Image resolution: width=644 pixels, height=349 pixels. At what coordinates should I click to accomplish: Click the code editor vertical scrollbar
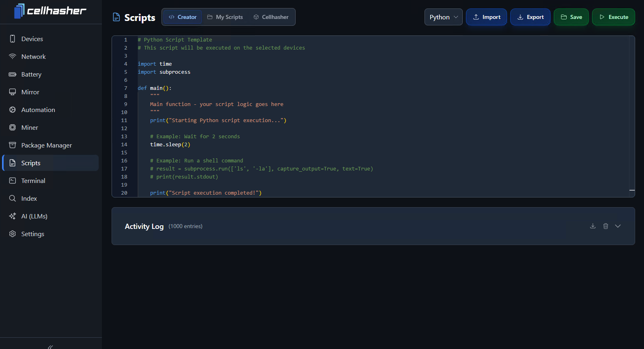(x=632, y=116)
